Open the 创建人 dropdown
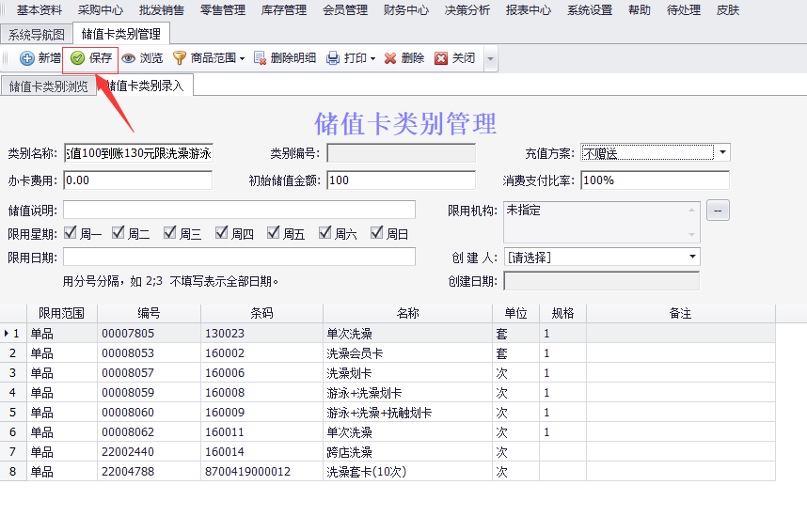This screenshot has height=532, width=807. coord(693,257)
